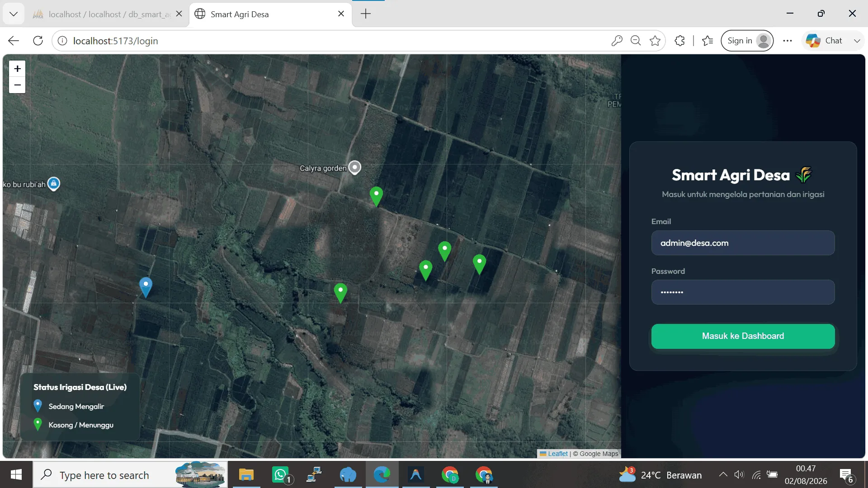Click the clock showing 00.47
Viewport: 868px width, 488px height.
(x=806, y=469)
